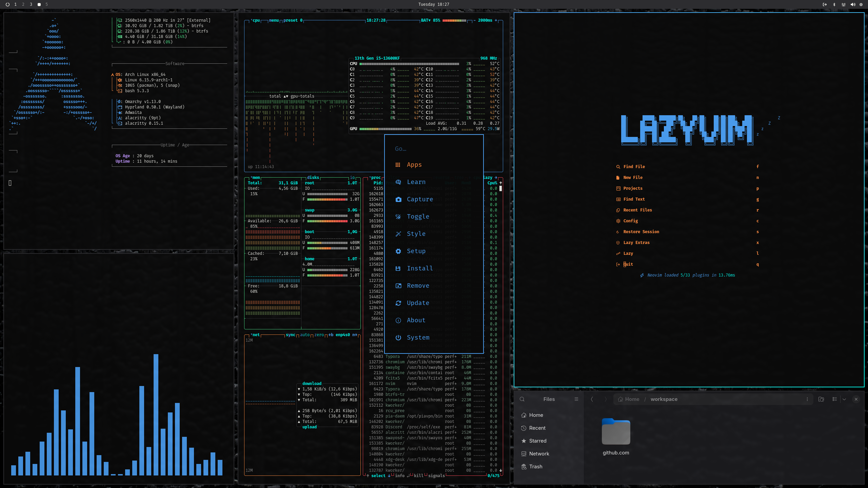This screenshot has width=868, height=488.
Task: Open the view options chevron in Files toolbar
Action: (844, 399)
